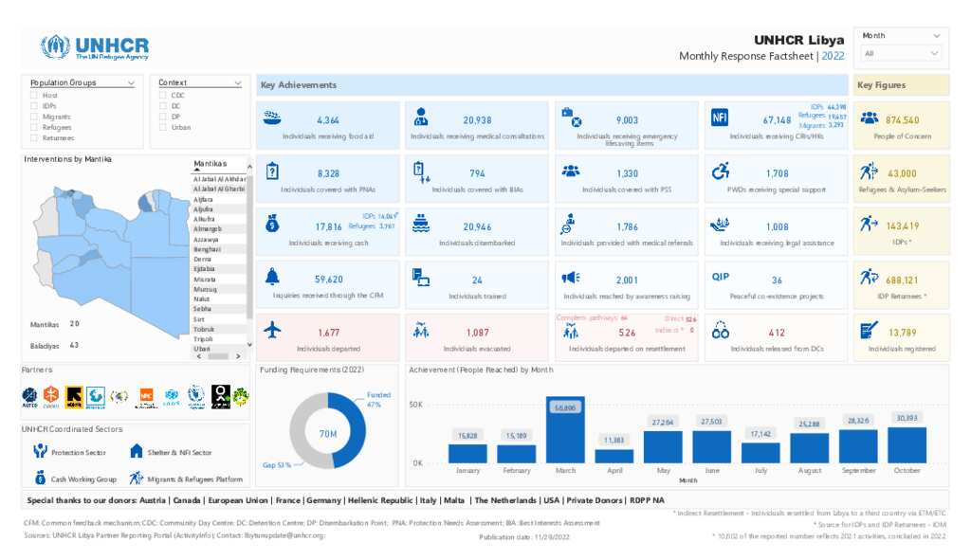Image resolution: width=971 pixels, height=560 pixels.
Task: Click the resettlement departures icon
Action: coord(571,333)
